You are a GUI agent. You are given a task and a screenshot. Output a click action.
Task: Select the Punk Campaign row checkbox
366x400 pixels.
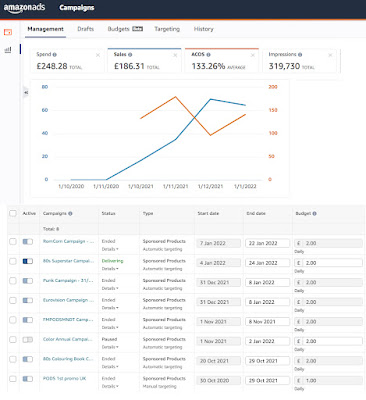[13, 281]
